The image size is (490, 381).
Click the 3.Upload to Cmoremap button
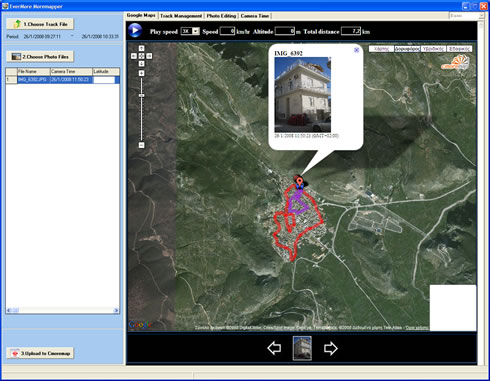point(40,353)
